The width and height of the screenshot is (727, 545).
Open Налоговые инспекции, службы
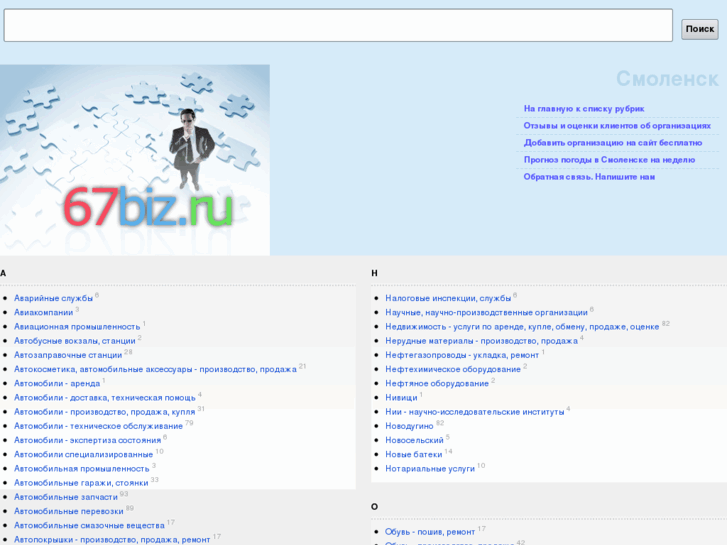(x=448, y=298)
